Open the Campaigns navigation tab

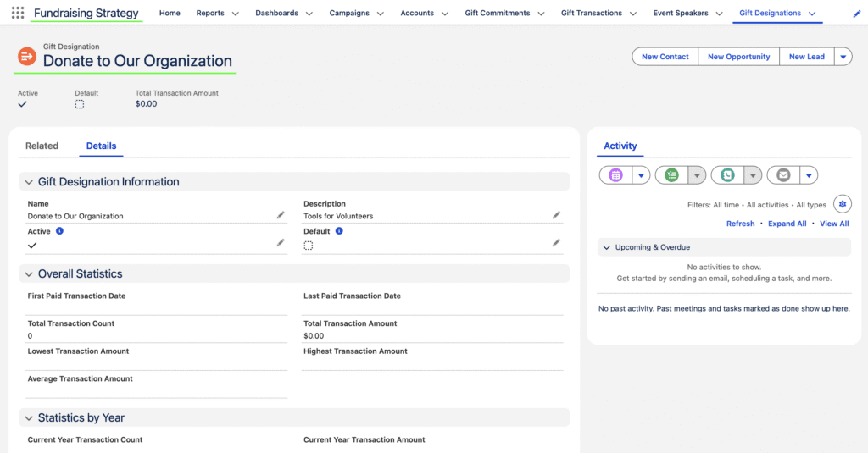pos(349,14)
